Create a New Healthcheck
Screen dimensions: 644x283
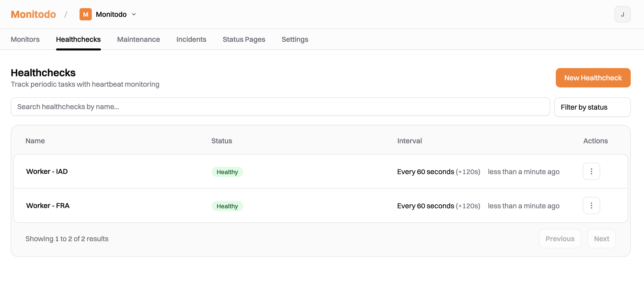point(593,78)
